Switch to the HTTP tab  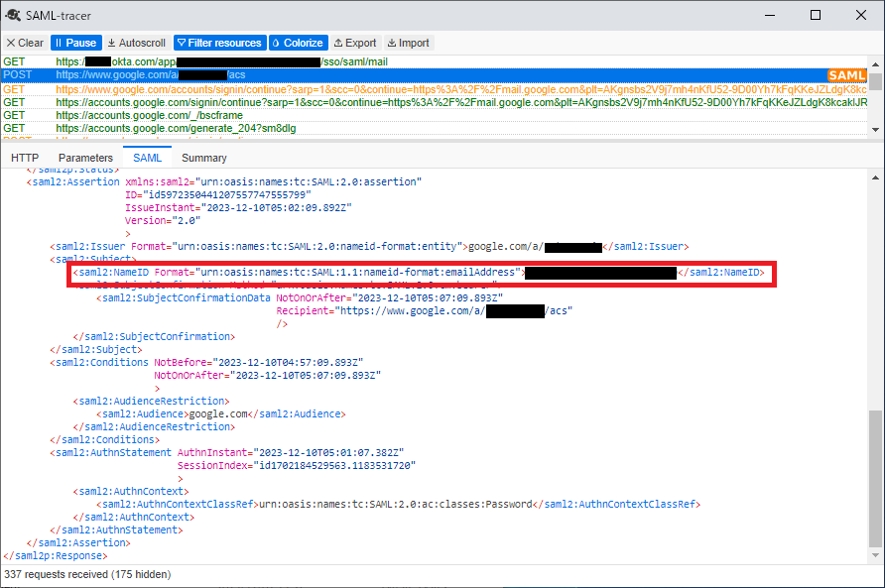[x=25, y=157]
